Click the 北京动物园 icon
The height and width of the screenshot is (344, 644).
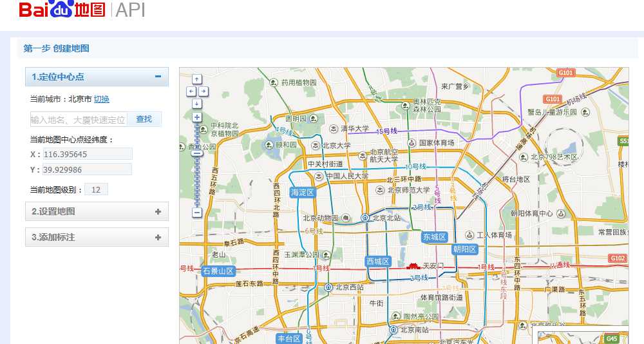(345, 218)
